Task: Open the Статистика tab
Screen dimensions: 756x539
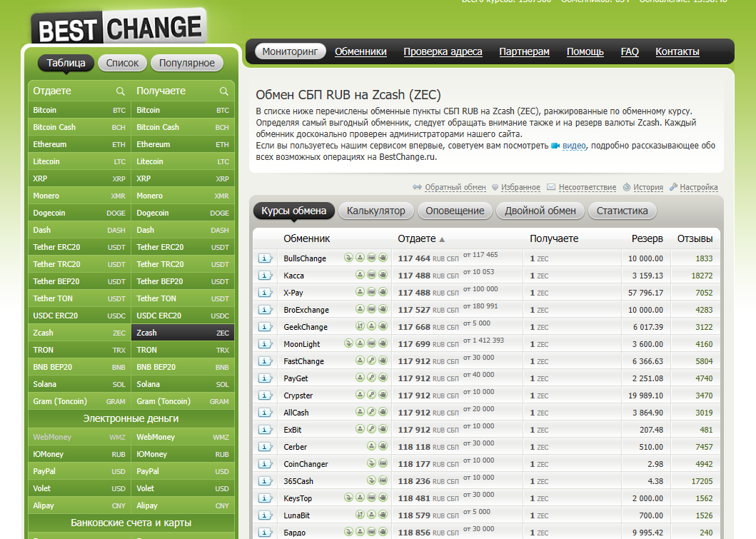Action: click(x=622, y=211)
